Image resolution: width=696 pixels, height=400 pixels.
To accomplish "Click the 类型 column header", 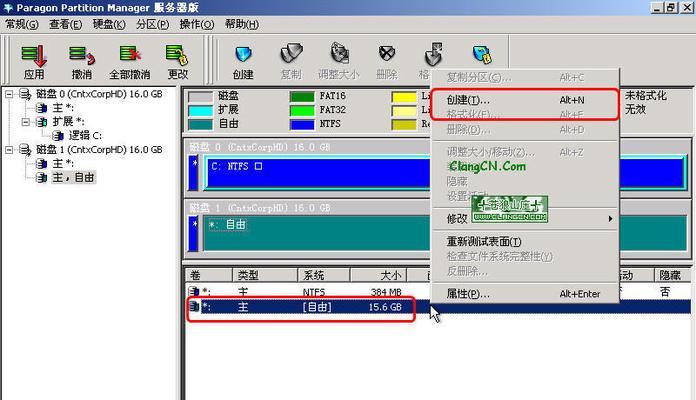I will [265, 275].
